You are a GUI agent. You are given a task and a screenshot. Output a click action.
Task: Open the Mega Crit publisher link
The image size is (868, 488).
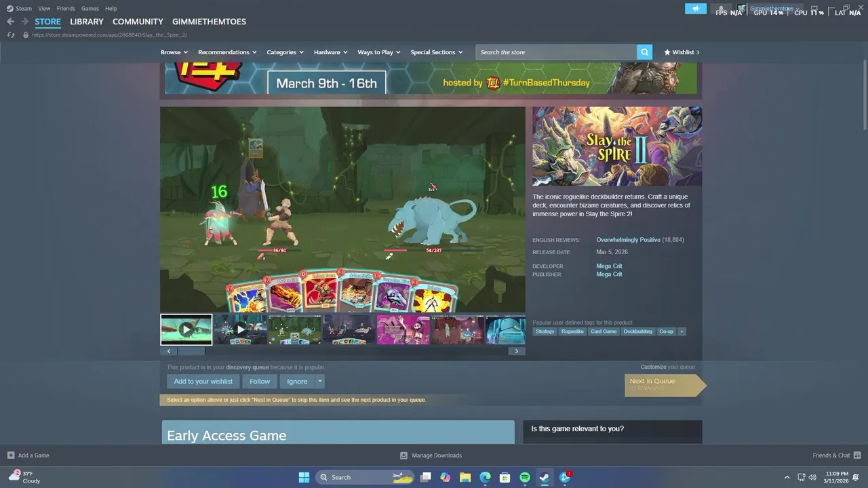click(x=609, y=274)
